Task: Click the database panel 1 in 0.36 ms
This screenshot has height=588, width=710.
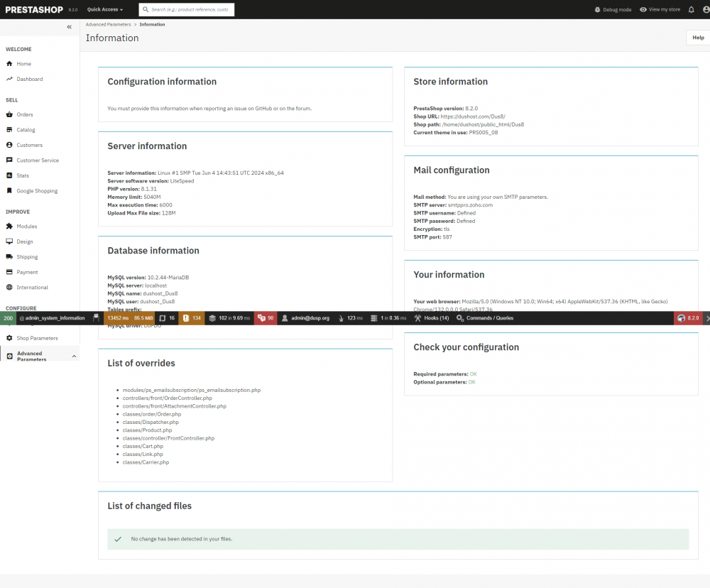Action: click(x=388, y=318)
